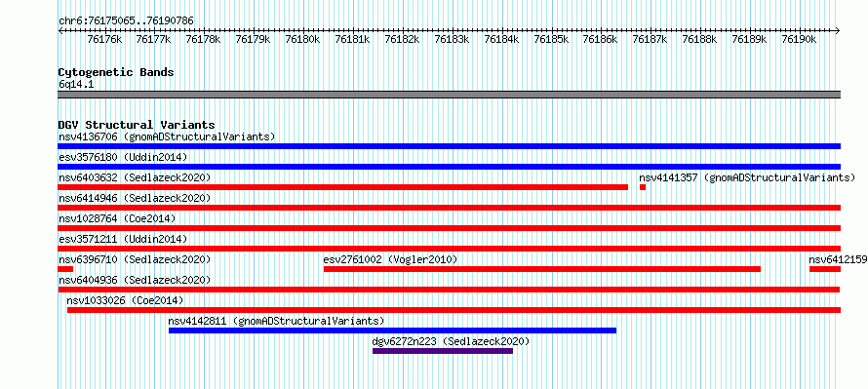Viewport: 868px width, 389px height.
Task: Open nsv6403632 (Sedlazeck2020) variant
Action: 135,177
